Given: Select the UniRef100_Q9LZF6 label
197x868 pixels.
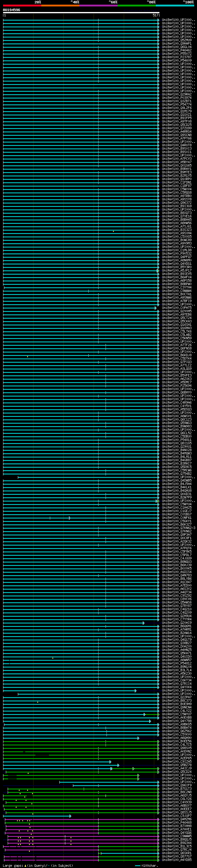Looking at the screenshot, I should [177, 108].
